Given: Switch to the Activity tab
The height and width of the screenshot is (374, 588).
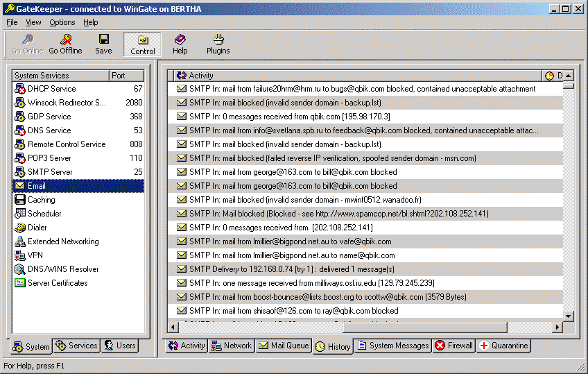Looking at the screenshot, I should (x=187, y=346).
